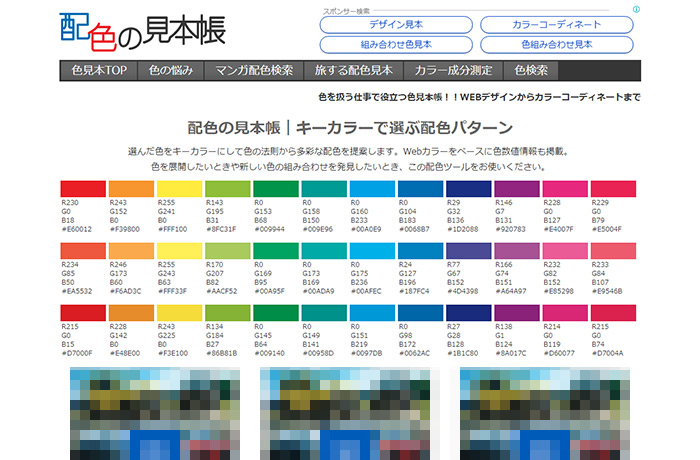The width and height of the screenshot is (700, 460).
Task: Open the 色検索 menu item
Action: coord(531,71)
